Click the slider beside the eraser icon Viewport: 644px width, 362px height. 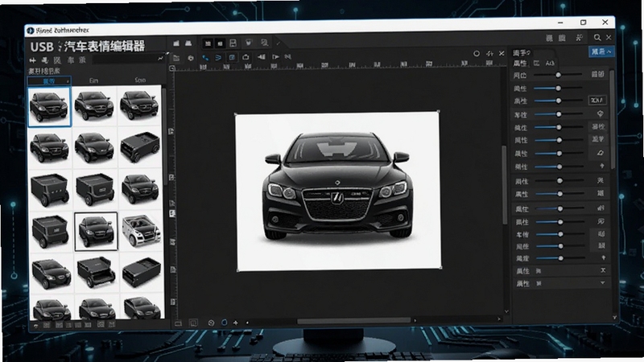tap(559, 153)
